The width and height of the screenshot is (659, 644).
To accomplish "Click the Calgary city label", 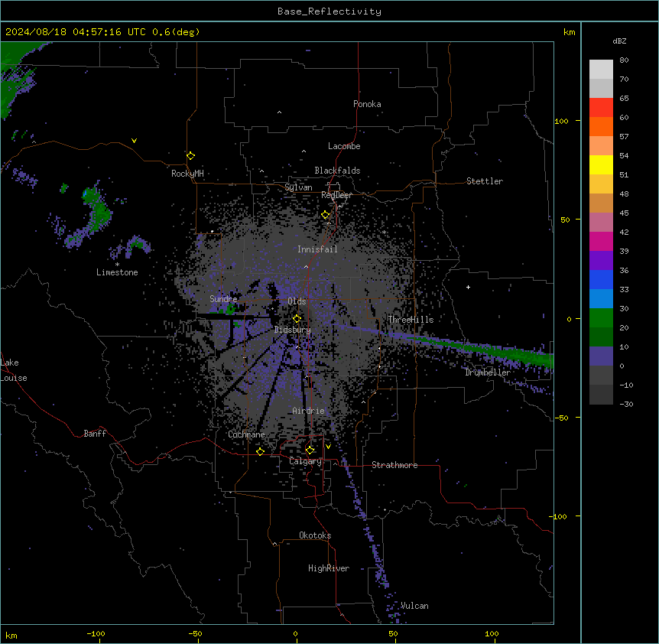I will coord(305,461).
